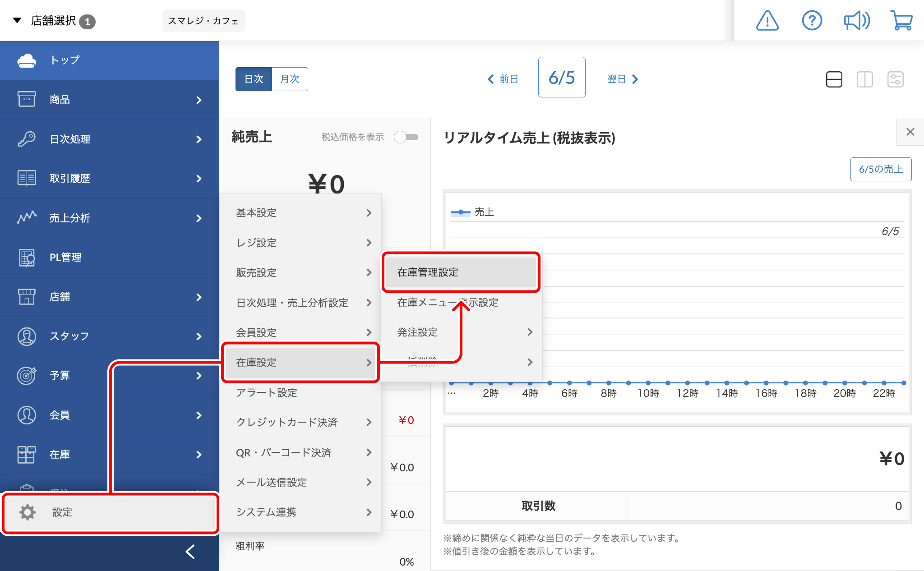
Task: Expand the スタッフ sidebar menu
Action: point(110,336)
